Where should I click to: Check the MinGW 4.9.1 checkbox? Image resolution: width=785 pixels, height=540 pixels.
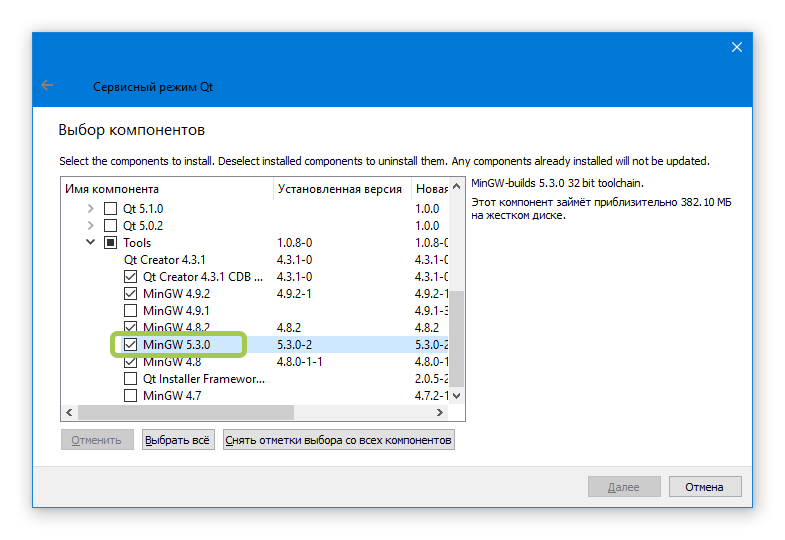click(130, 311)
